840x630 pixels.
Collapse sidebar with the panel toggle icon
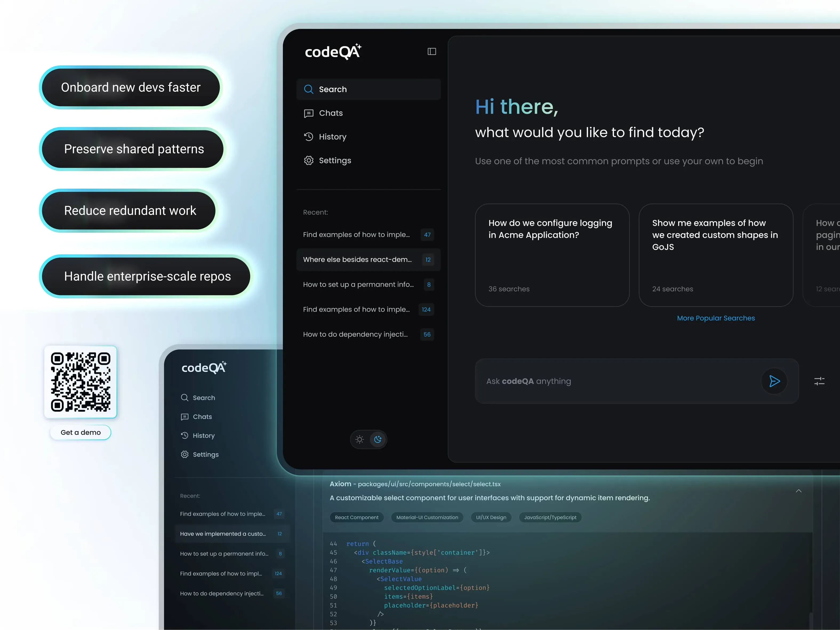click(432, 51)
